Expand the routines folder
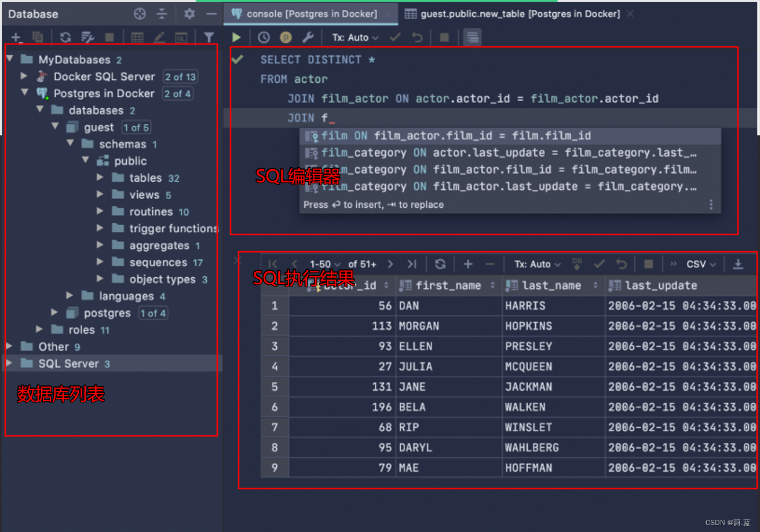The image size is (760, 532). (100, 211)
